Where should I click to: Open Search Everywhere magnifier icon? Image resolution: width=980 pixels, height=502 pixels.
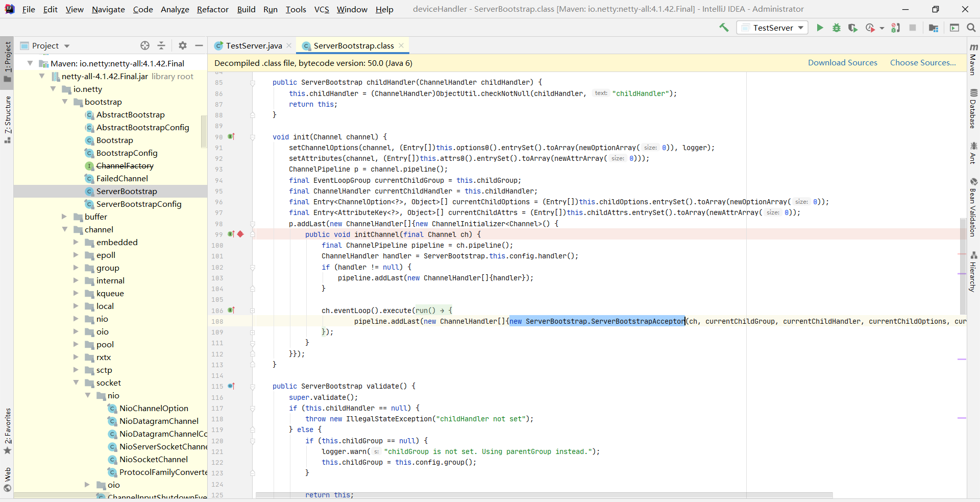[x=971, y=28]
